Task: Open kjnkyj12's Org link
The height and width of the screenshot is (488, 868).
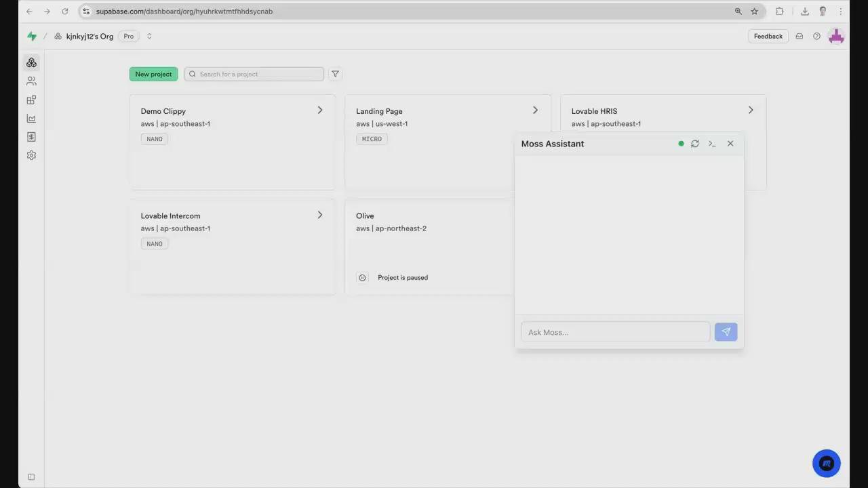Action: [x=90, y=37]
